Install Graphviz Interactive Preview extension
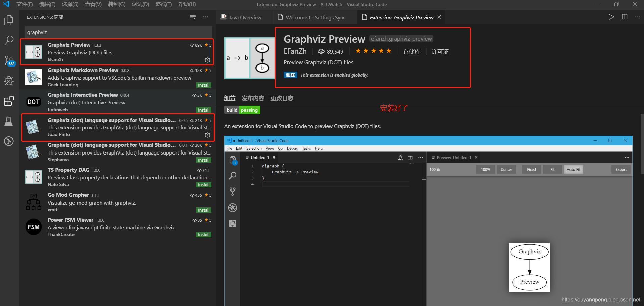Screen dimensions: 644x306 [x=204, y=110]
